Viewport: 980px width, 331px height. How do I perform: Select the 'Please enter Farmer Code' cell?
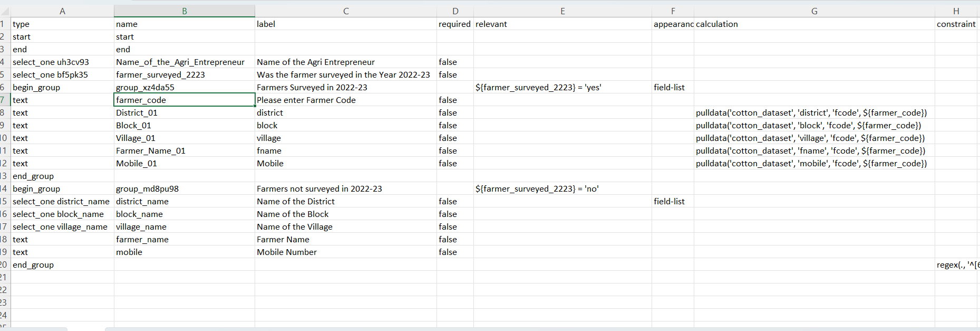pyautogui.click(x=345, y=100)
